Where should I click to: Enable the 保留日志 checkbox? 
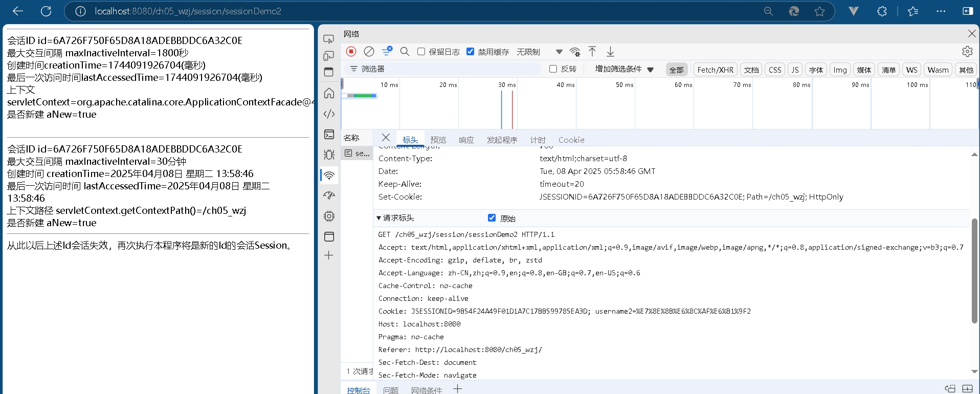(421, 52)
